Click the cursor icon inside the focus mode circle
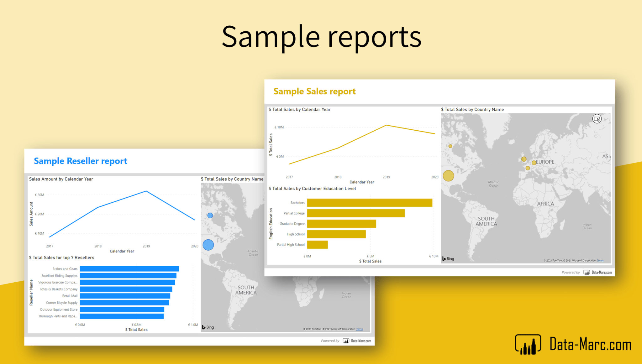 (x=597, y=119)
